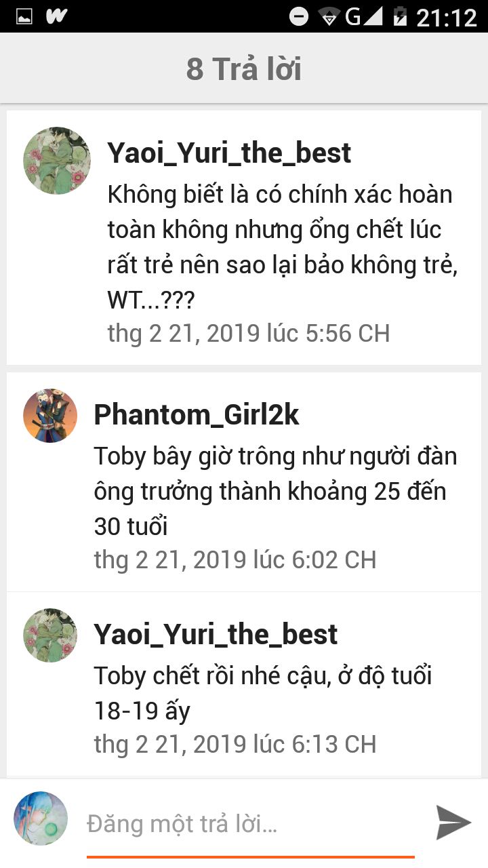This screenshot has width=488, height=868.
Task: Focus the 'Đăng một trả lời…' input field
Action: [x=251, y=825]
